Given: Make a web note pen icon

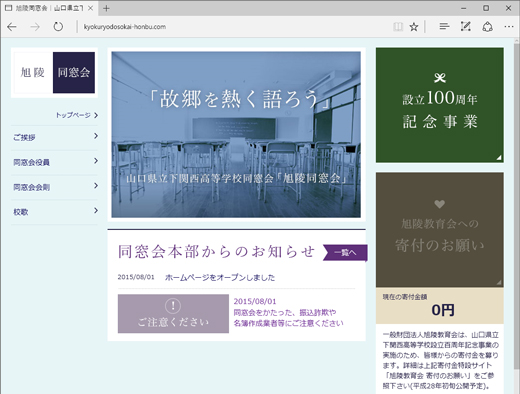Looking at the screenshot, I should coord(466,26).
